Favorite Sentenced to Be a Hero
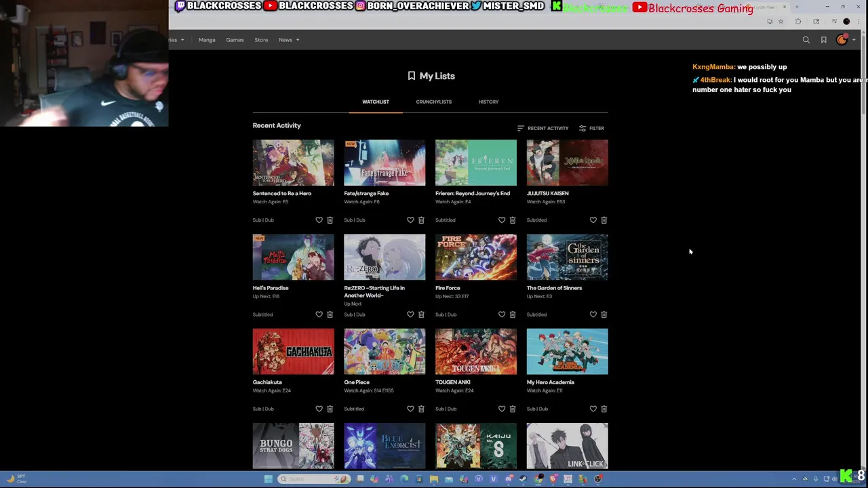 (x=319, y=220)
